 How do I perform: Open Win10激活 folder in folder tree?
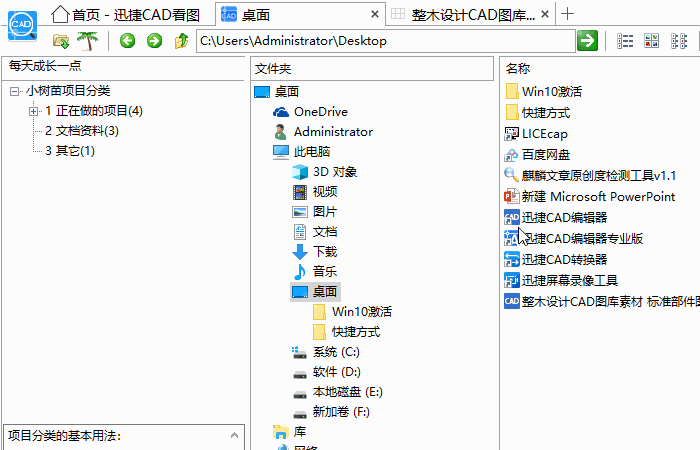362,312
